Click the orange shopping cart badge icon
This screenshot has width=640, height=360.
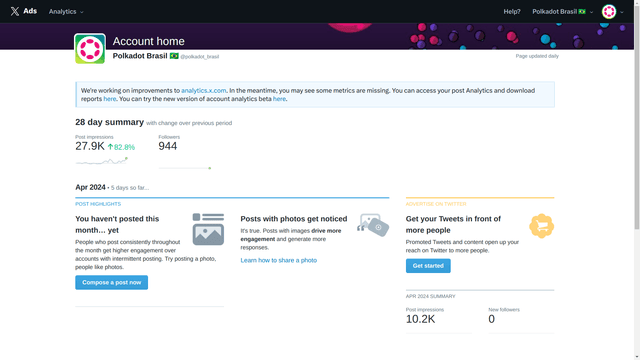tap(541, 226)
